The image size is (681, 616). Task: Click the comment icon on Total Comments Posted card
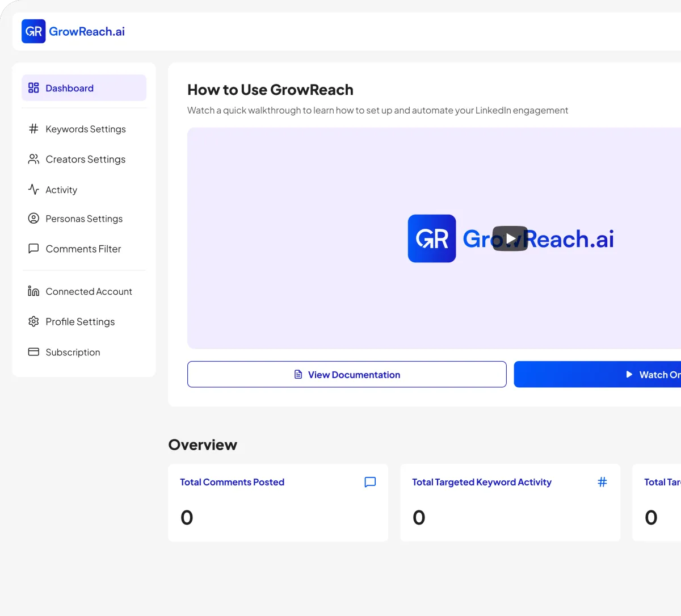pyautogui.click(x=370, y=482)
